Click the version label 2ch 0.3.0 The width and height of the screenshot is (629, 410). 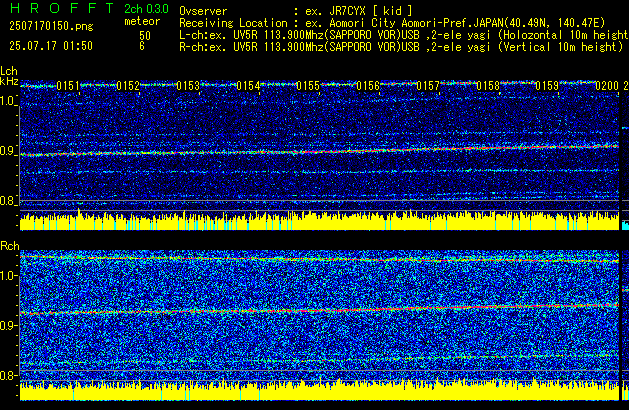(x=146, y=9)
